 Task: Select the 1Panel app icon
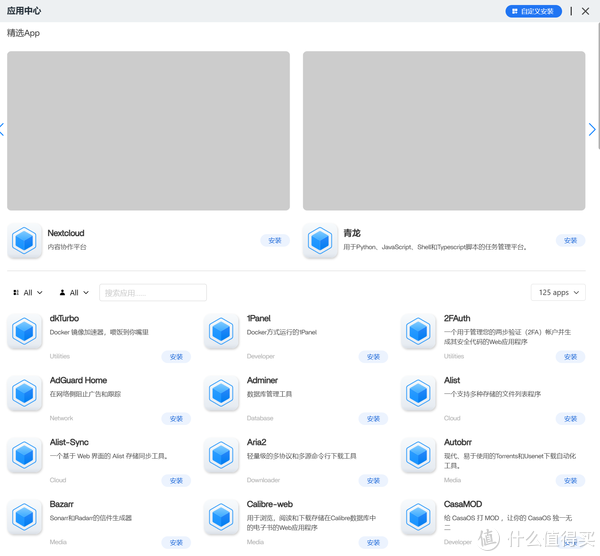pos(222,331)
